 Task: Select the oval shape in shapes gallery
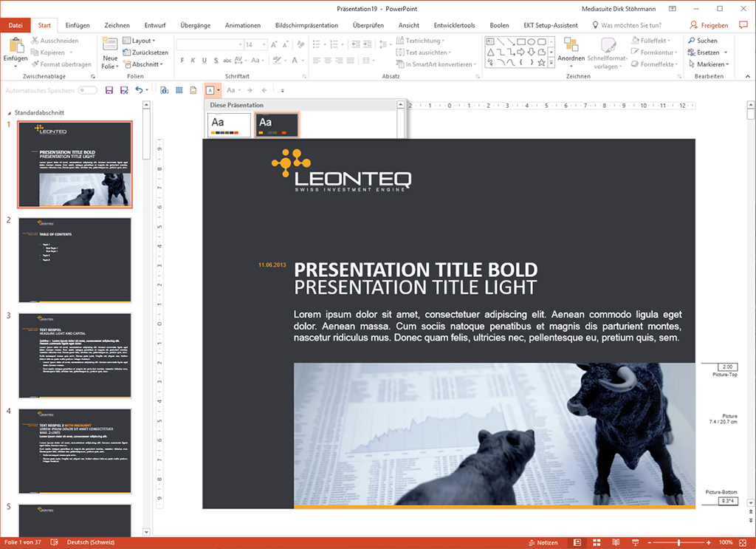click(x=532, y=42)
